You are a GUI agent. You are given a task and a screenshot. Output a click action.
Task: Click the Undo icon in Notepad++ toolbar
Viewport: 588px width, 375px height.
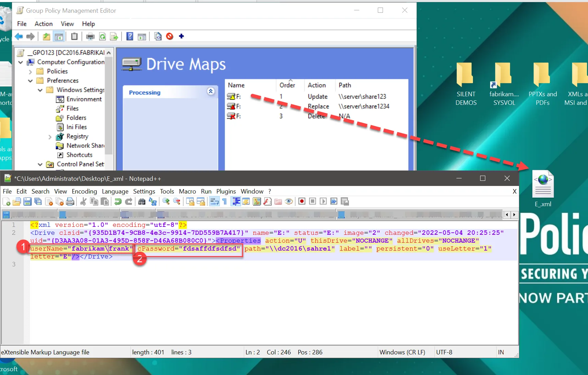[x=118, y=201]
